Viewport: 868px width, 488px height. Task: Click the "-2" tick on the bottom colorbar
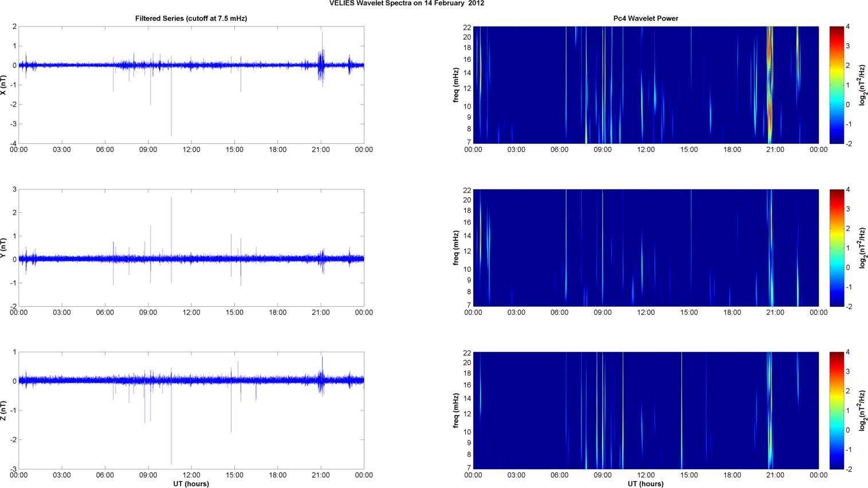[x=849, y=469]
